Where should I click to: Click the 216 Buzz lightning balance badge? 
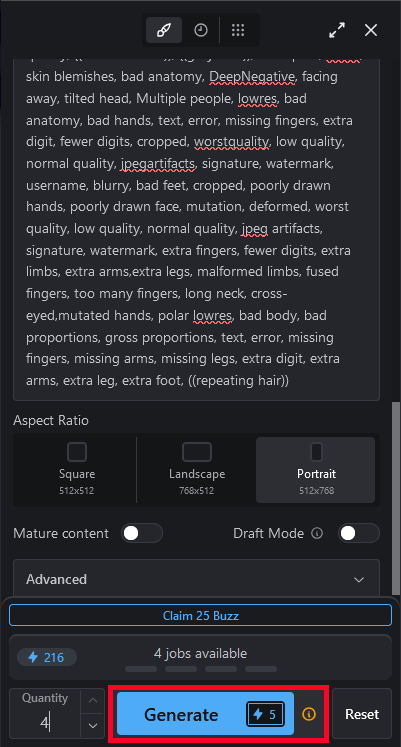[x=47, y=657]
